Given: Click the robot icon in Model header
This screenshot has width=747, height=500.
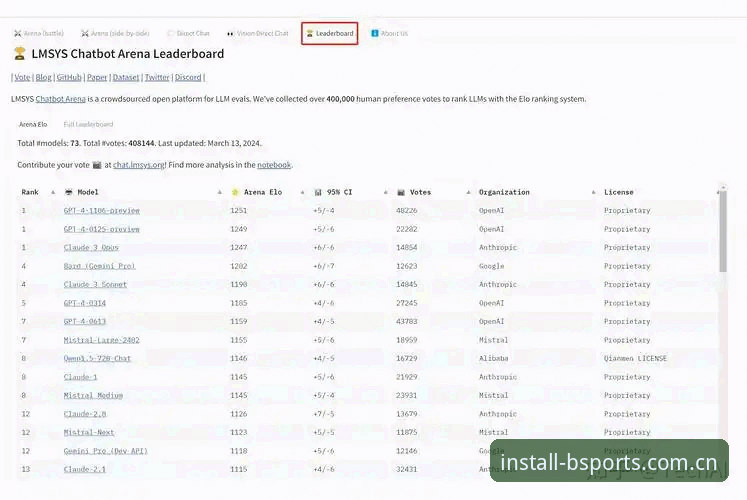Looking at the screenshot, I should point(69,192).
